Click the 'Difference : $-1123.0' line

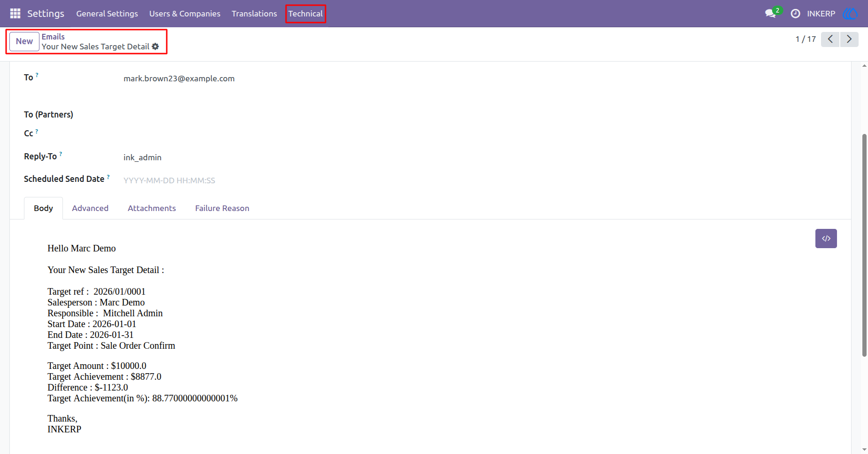click(x=88, y=387)
